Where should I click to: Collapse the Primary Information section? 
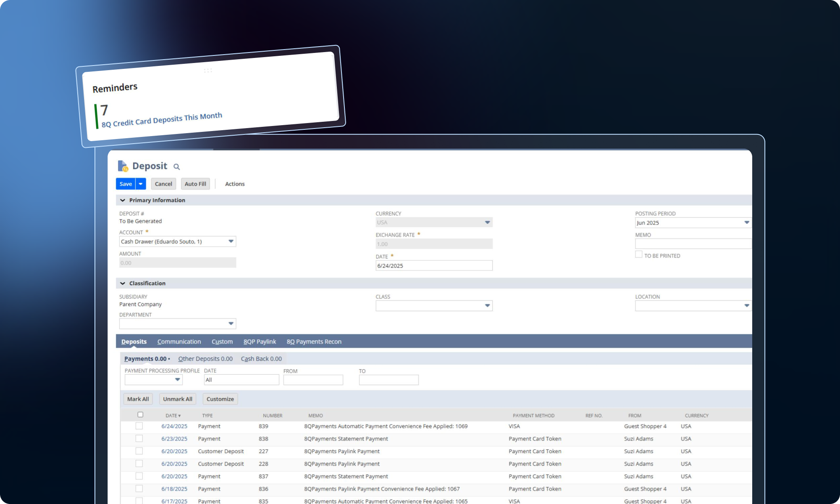(123, 200)
